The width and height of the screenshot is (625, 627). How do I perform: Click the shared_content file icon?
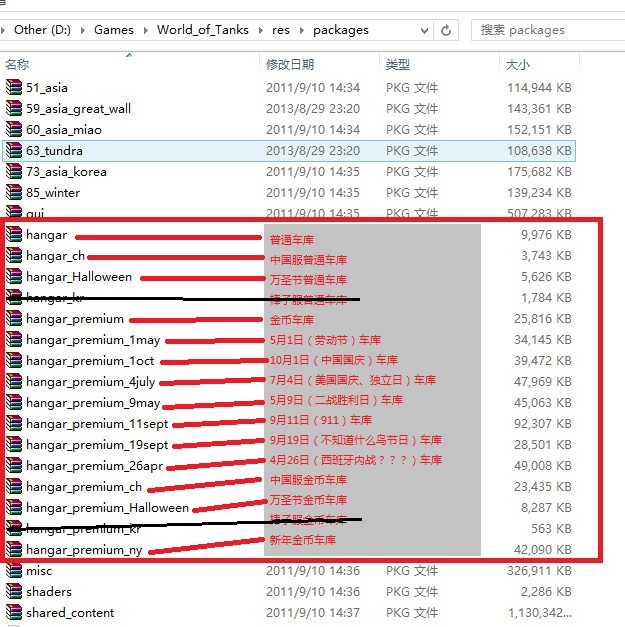pos(14,612)
